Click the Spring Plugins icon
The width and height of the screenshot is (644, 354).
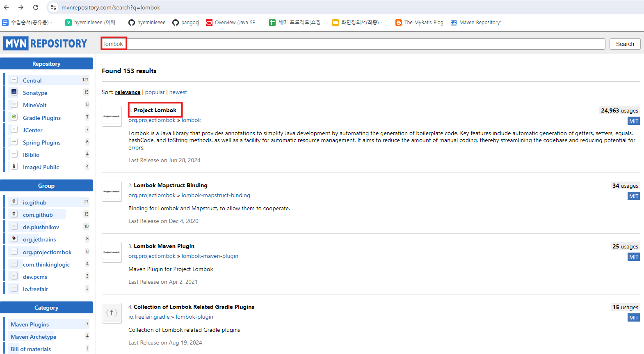(x=14, y=142)
